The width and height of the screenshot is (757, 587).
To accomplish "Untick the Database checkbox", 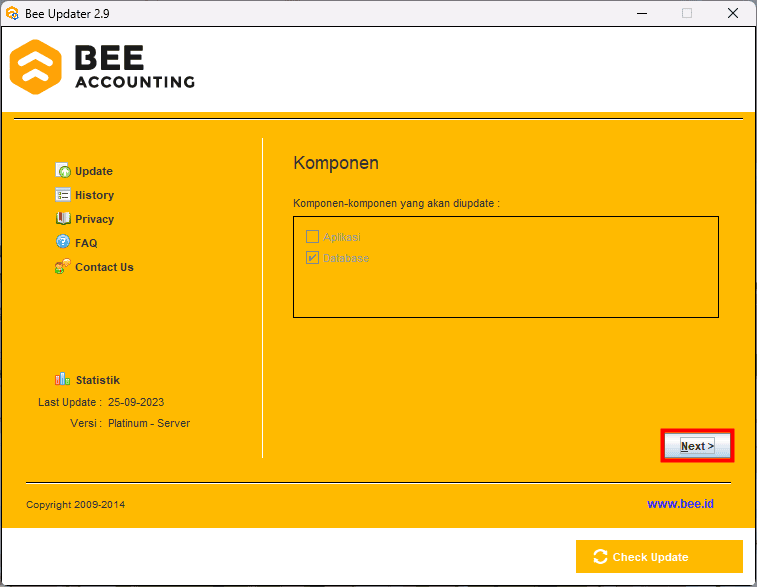I will pyautogui.click(x=312, y=258).
